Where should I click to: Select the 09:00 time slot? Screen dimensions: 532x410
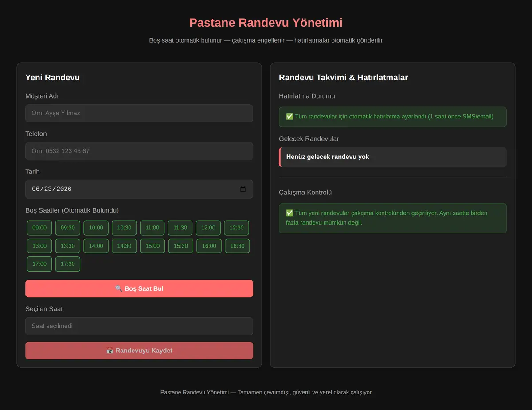point(39,228)
